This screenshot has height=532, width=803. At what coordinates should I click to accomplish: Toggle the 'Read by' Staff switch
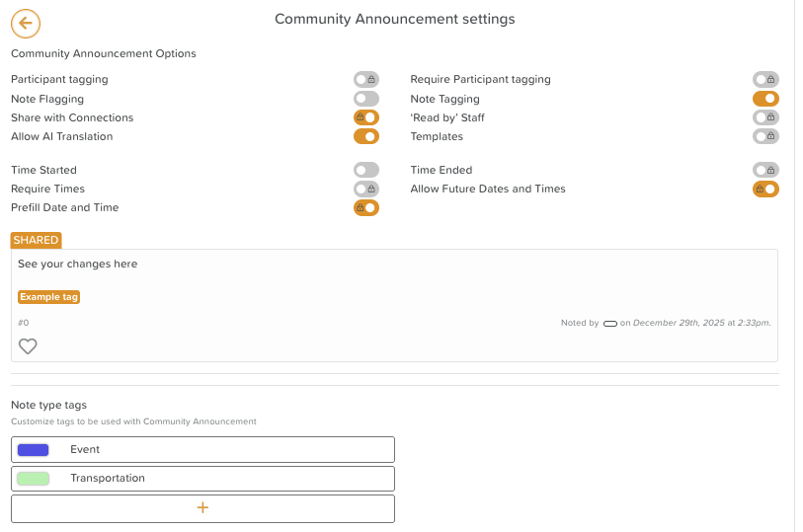765,117
